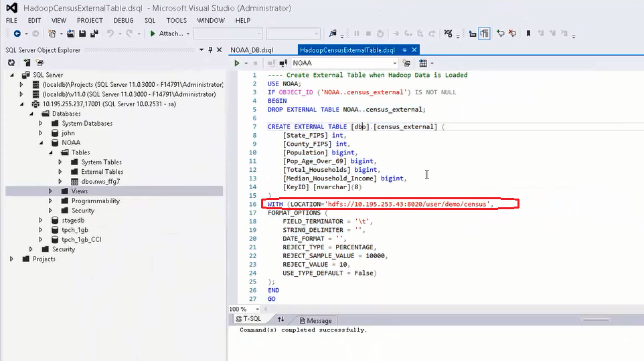Click the Disconnect icon in the editor toolbar
This screenshot has width=644, height=361.
tap(283, 63)
